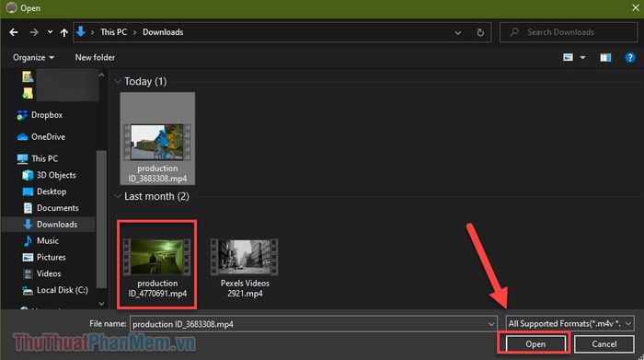Click the Music note icon
644x360 pixels.
coord(28,241)
